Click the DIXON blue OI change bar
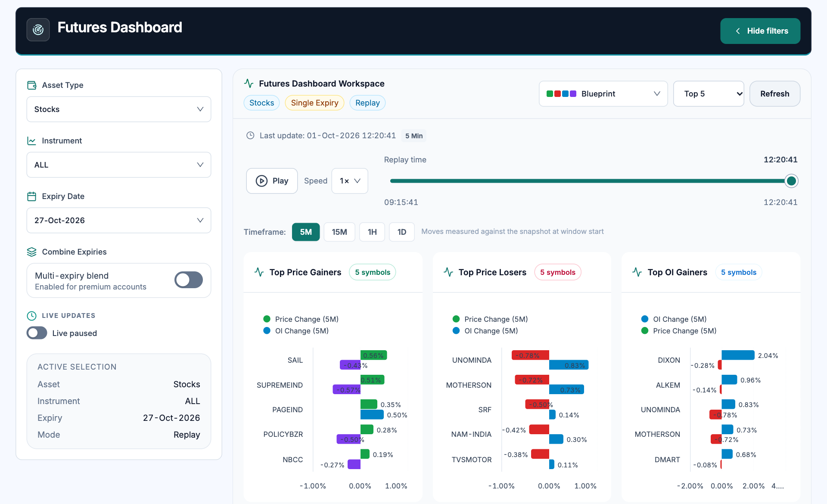This screenshot has width=827, height=504. click(738, 355)
